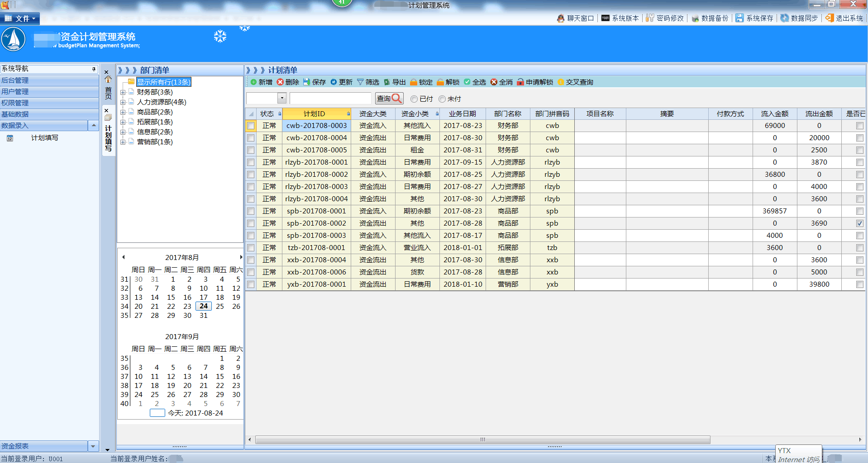Image resolution: width=868 pixels, height=463 pixels.
Task: Open the 权限管理 navigation group
Action: click(x=49, y=103)
